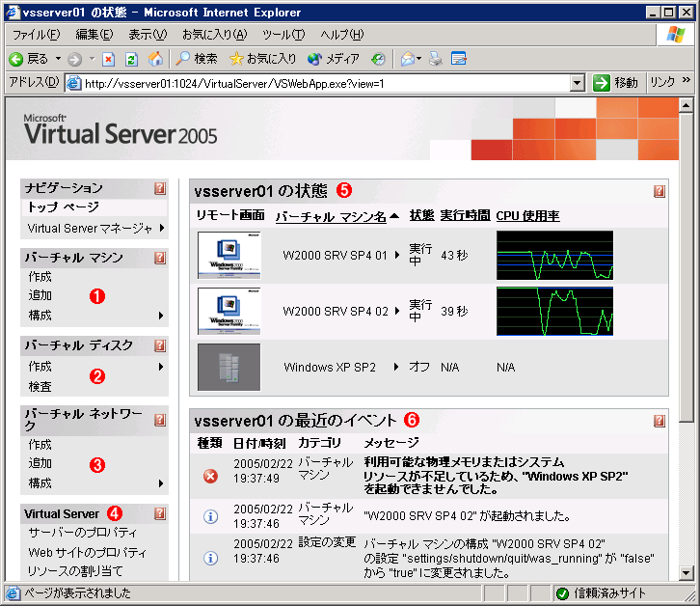The width and height of the screenshot is (700, 606).
Task: Click 追加 under バーチャル マシン
Action: coord(40,295)
